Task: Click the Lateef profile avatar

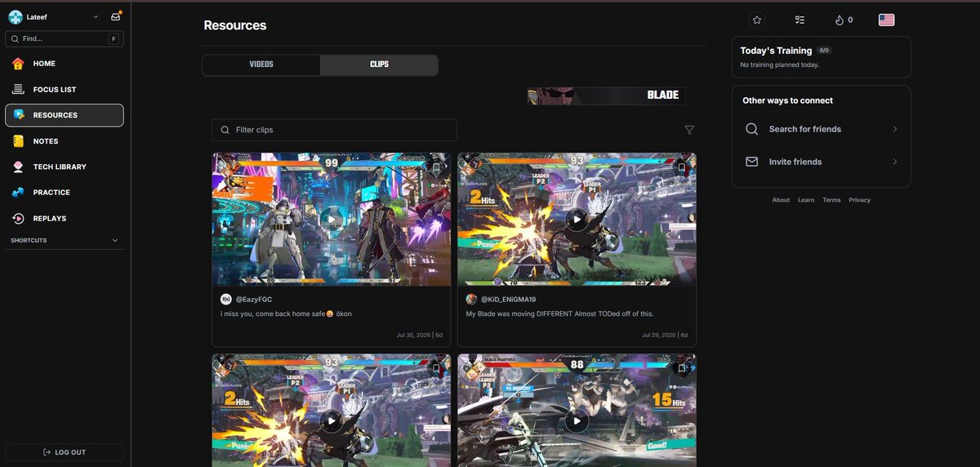Action: click(16, 17)
